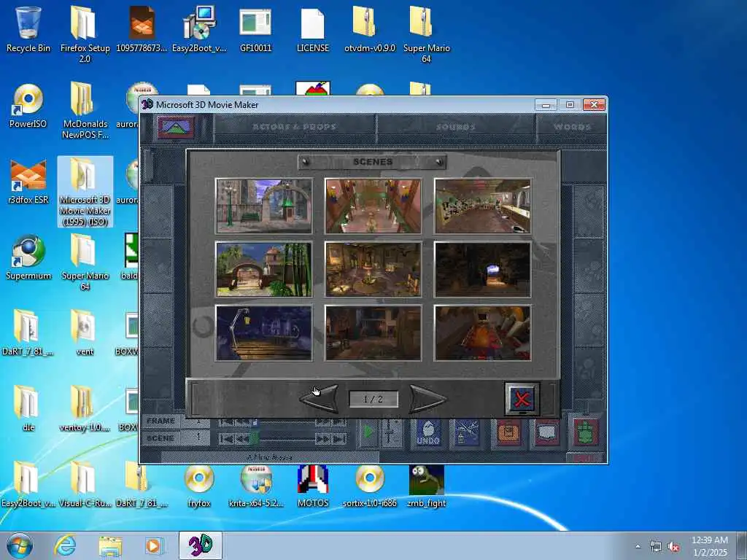Image resolution: width=747 pixels, height=560 pixels.
Task: Open the Visual-C-Ru folder
Action: [x=85, y=484]
